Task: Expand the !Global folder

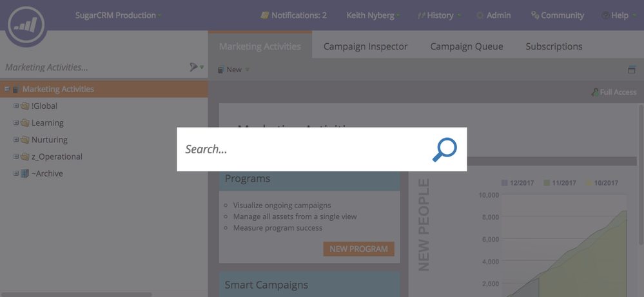Action: (16, 106)
